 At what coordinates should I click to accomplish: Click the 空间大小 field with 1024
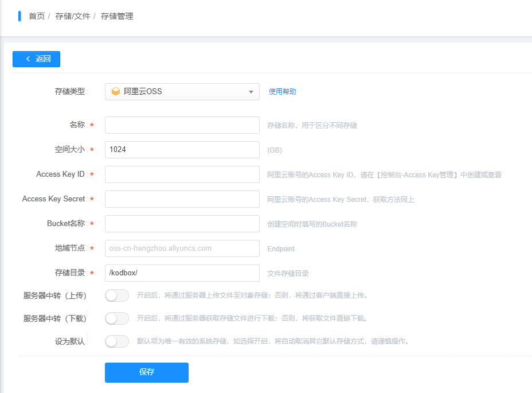coord(182,150)
